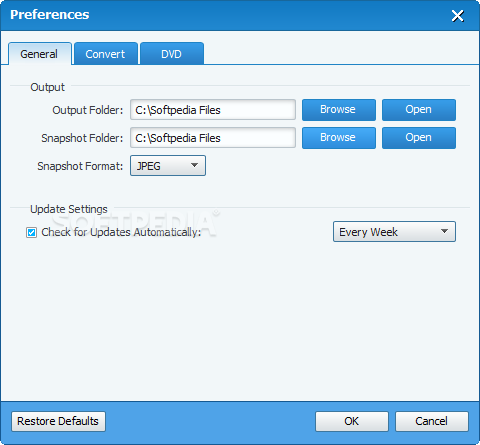Toggle Check for Updates Automatically checkbox
The width and height of the screenshot is (480, 445).
32,232
